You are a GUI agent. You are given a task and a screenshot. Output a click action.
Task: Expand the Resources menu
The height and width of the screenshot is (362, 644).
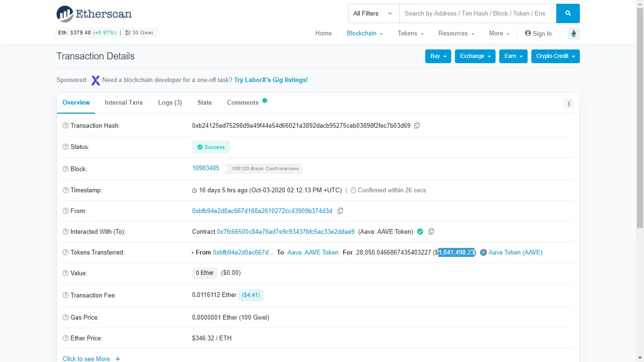click(x=456, y=33)
